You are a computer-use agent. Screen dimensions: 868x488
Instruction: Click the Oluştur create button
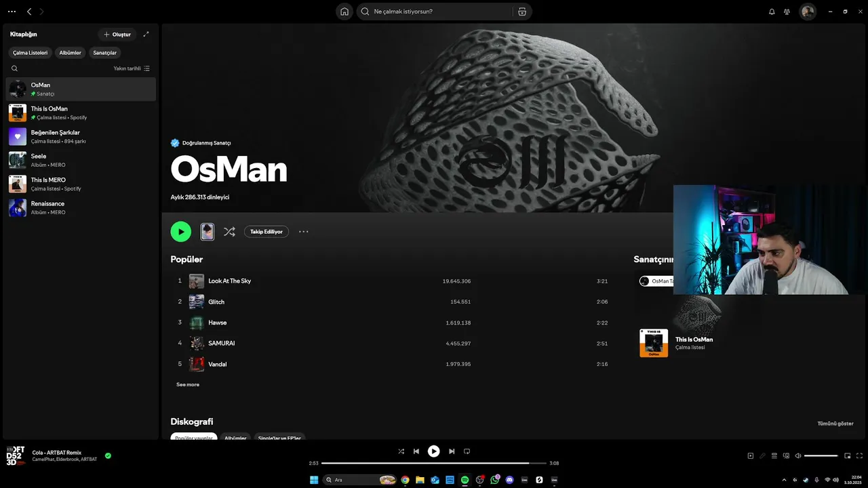point(117,34)
